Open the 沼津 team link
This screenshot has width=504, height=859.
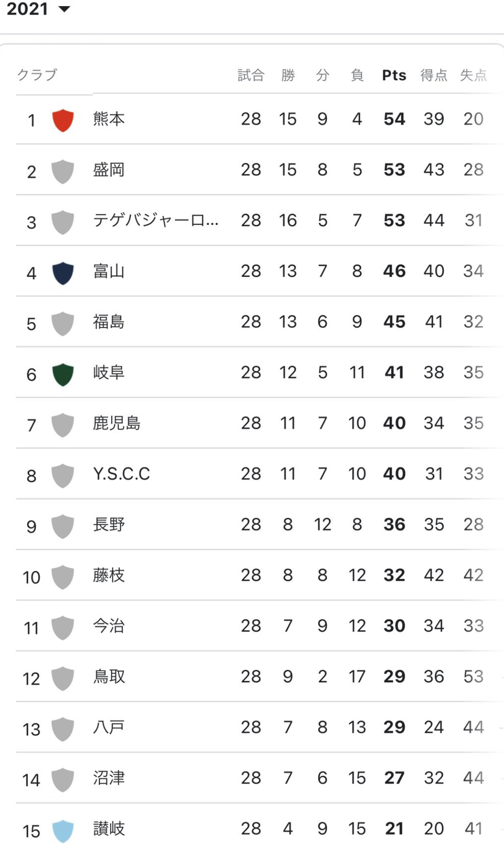tap(109, 778)
